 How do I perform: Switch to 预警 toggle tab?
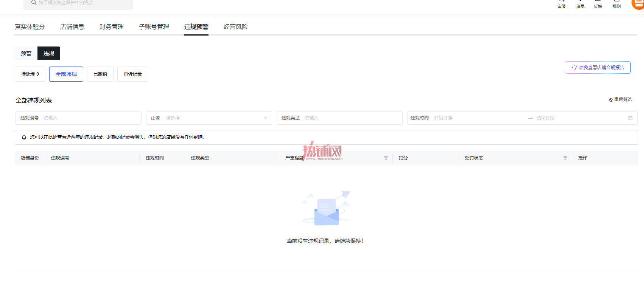tap(26, 53)
